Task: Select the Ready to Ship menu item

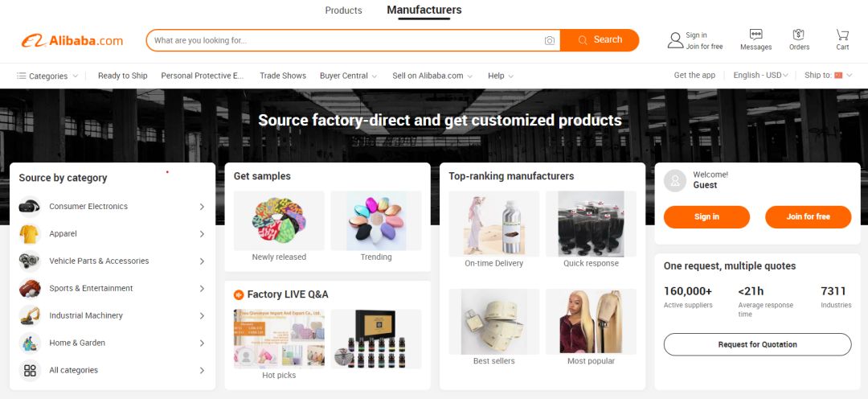Action: [x=123, y=76]
